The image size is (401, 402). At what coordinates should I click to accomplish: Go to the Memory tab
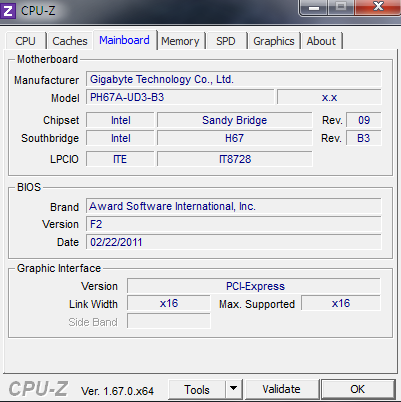[180, 41]
